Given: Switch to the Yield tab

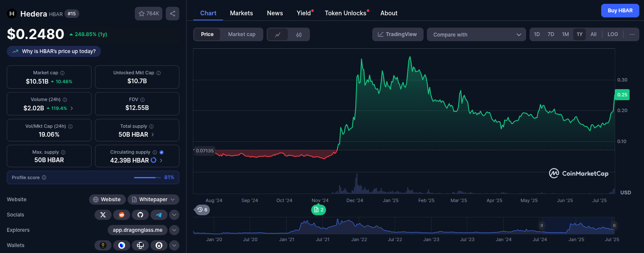Looking at the screenshot, I should pyautogui.click(x=304, y=13).
